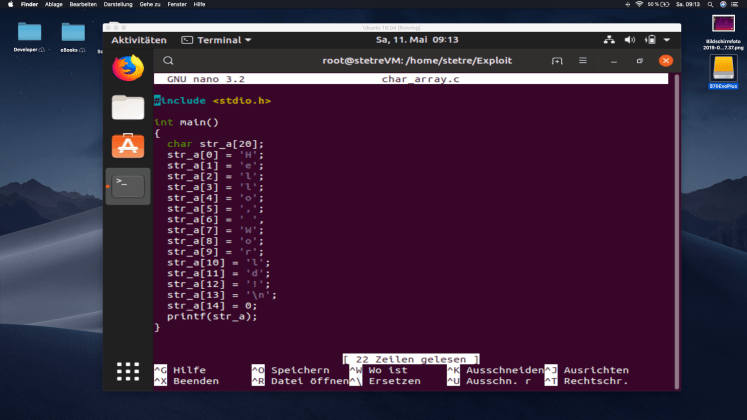Select the Bildschirmfoto thumbnail on desktop
Image resolution: width=747 pixels, height=420 pixels.
(x=723, y=24)
